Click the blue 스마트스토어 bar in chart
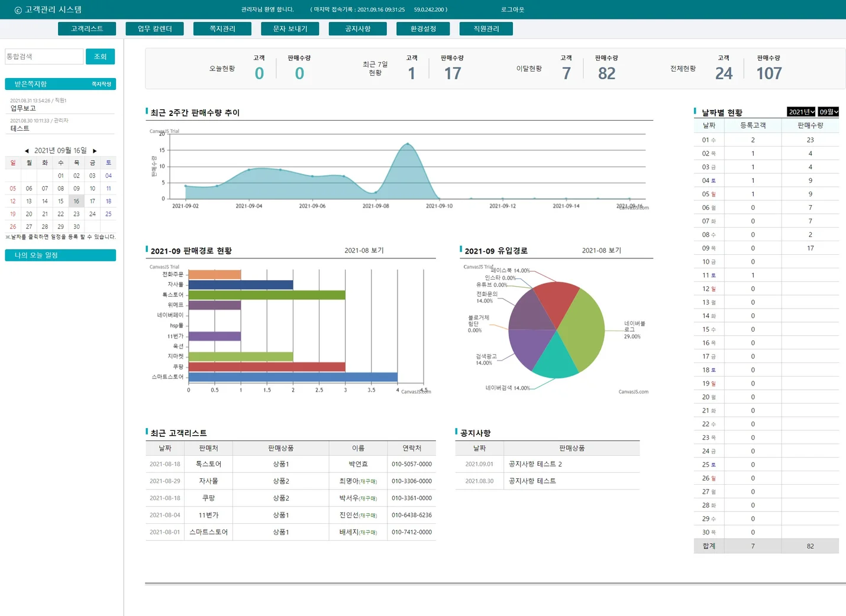846x616 pixels. (x=293, y=377)
